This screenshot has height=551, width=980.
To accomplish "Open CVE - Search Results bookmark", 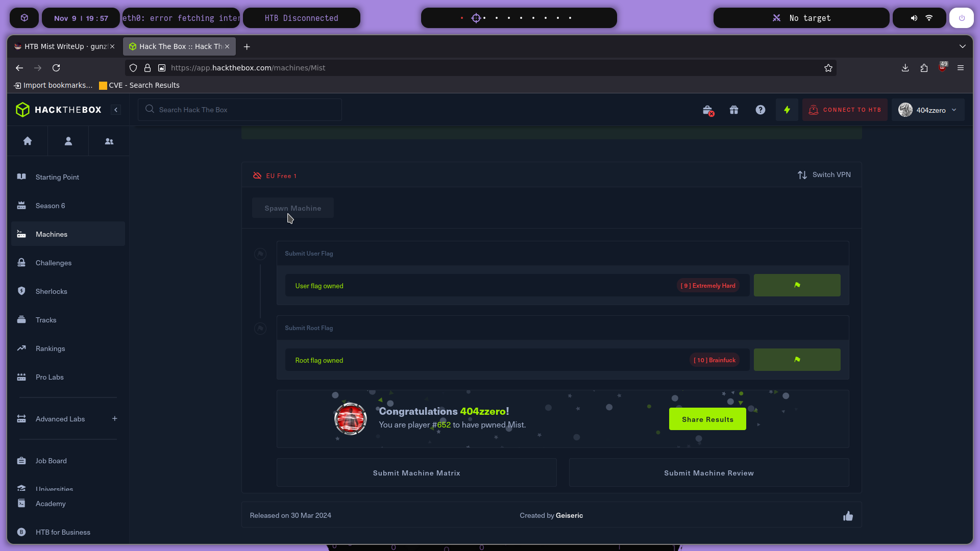I will tap(139, 85).
